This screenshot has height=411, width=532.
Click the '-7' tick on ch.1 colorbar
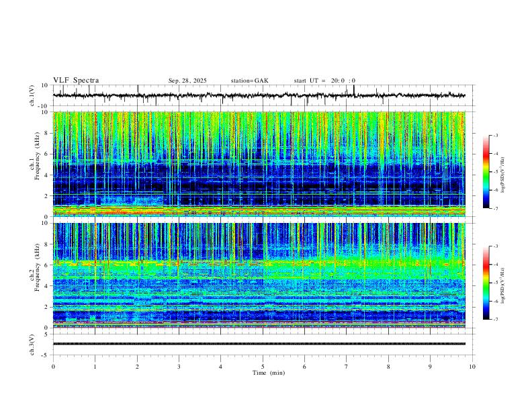click(x=496, y=208)
